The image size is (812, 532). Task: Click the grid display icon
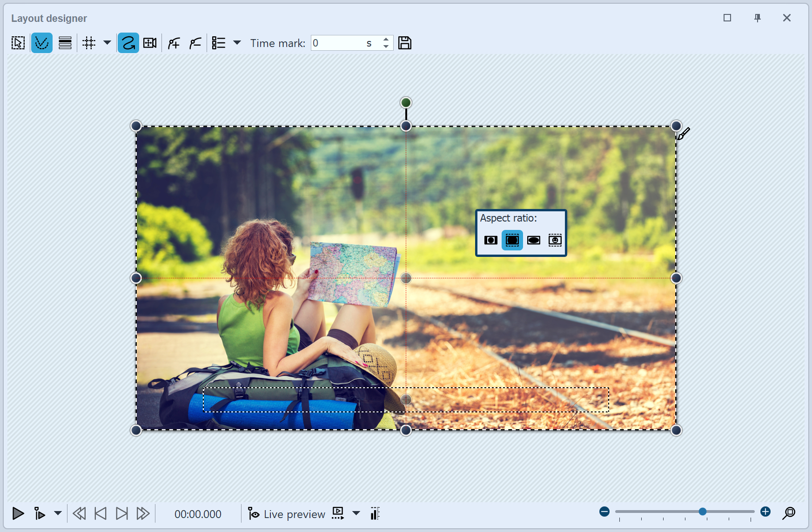tap(88, 43)
